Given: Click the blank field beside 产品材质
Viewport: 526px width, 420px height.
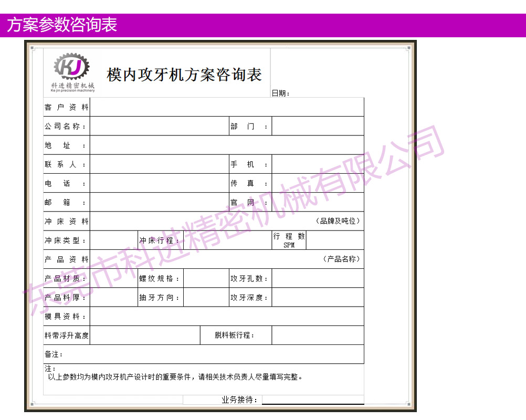Looking at the screenshot, I should pyautogui.click(x=114, y=278).
